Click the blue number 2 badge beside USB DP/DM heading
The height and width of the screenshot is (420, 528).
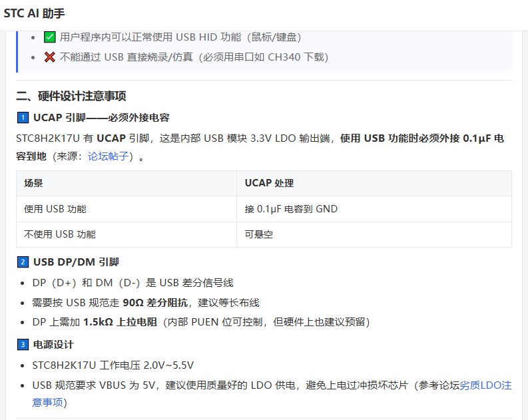23,262
